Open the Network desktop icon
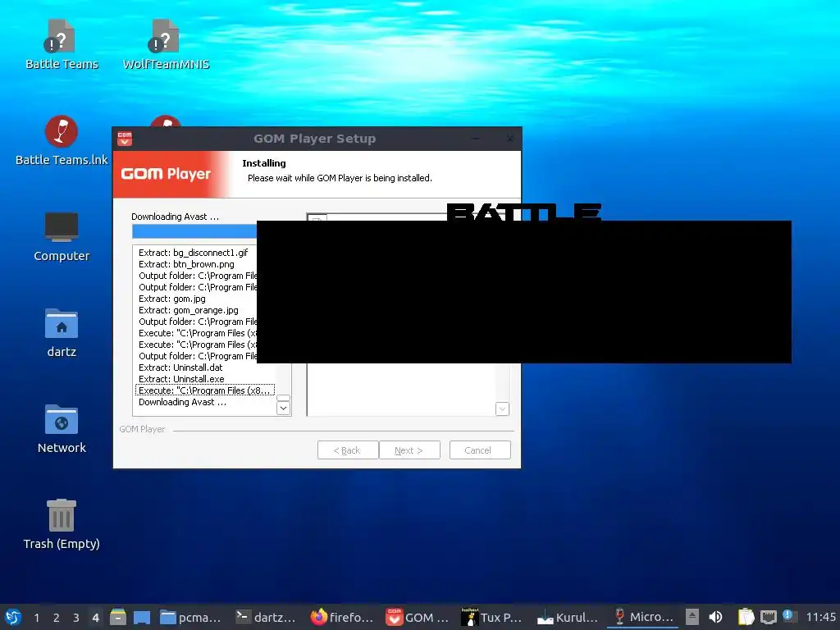 tap(61, 428)
